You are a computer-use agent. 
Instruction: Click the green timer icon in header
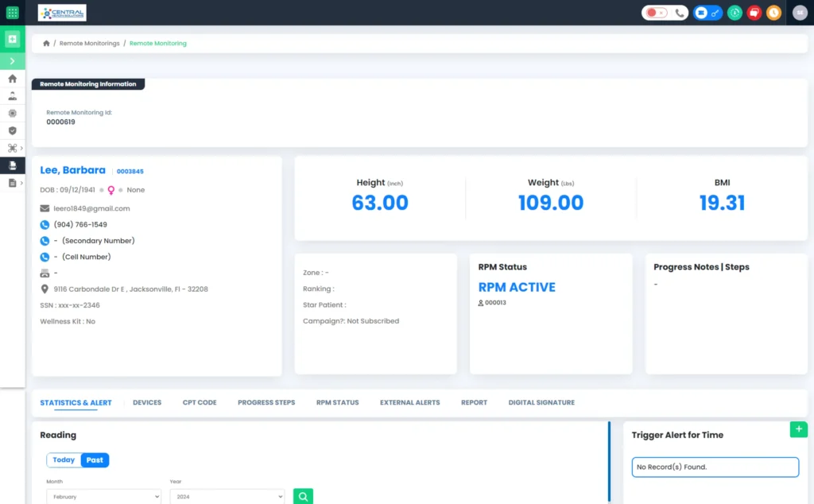[x=735, y=13]
